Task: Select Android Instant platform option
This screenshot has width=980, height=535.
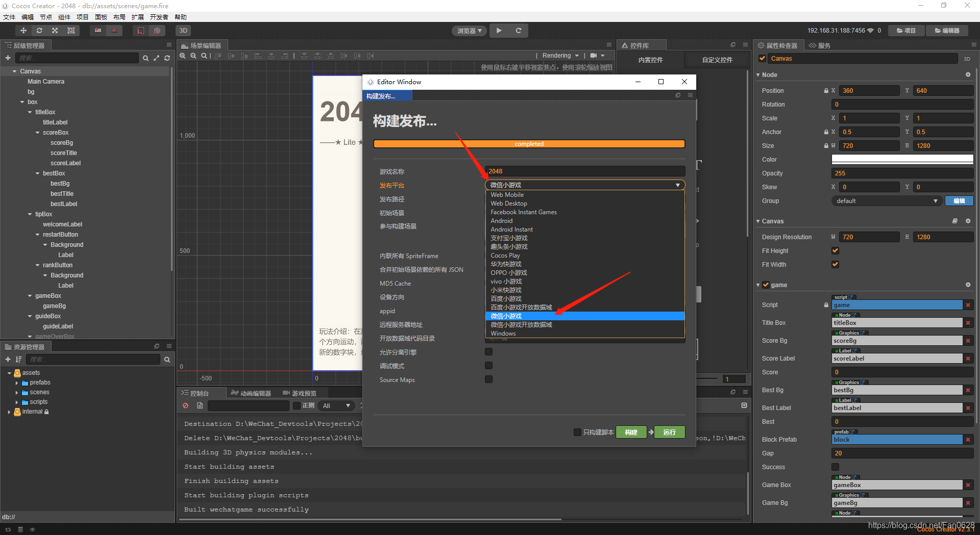Action: 584,230
